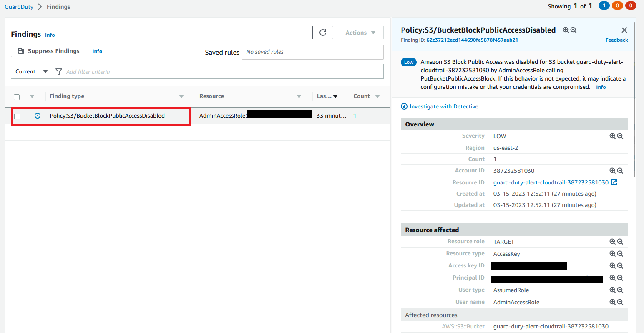Click the zoom-out icon on the Principal ID row
This screenshot has height=333, width=644.
point(620,278)
